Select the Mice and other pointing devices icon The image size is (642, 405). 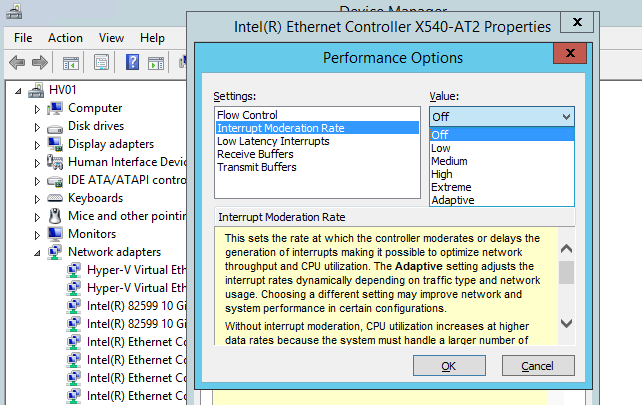coord(54,216)
